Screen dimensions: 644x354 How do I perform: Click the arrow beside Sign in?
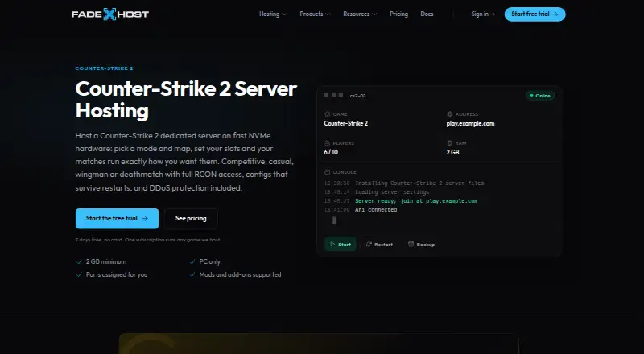(493, 14)
